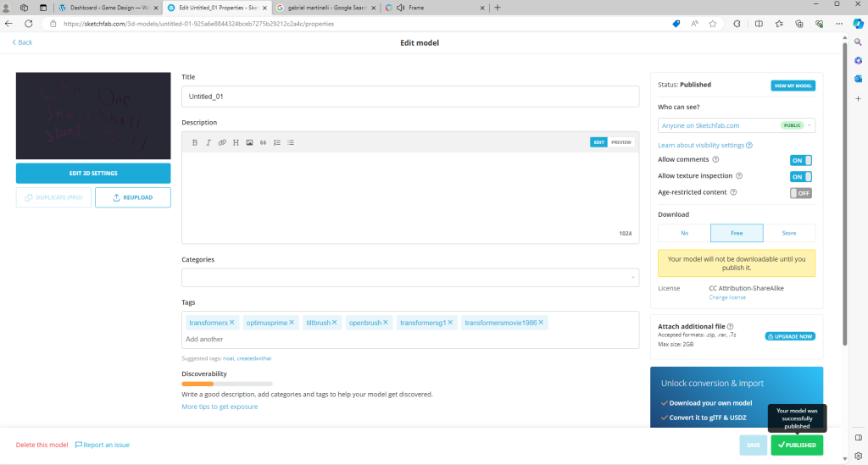Viewport: 868px width, 465px height.
Task: Switch to Preview tab in description editor
Action: (x=622, y=142)
